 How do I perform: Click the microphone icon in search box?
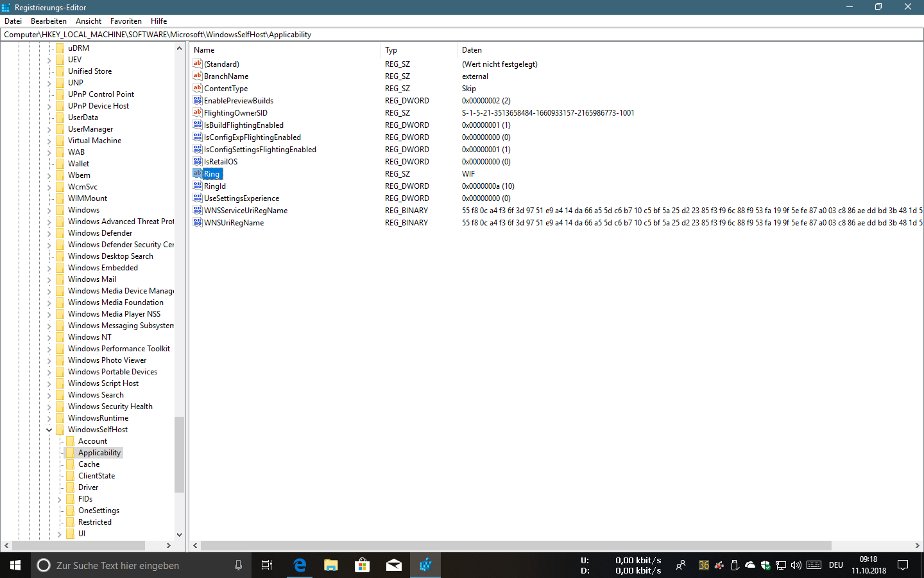click(238, 565)
